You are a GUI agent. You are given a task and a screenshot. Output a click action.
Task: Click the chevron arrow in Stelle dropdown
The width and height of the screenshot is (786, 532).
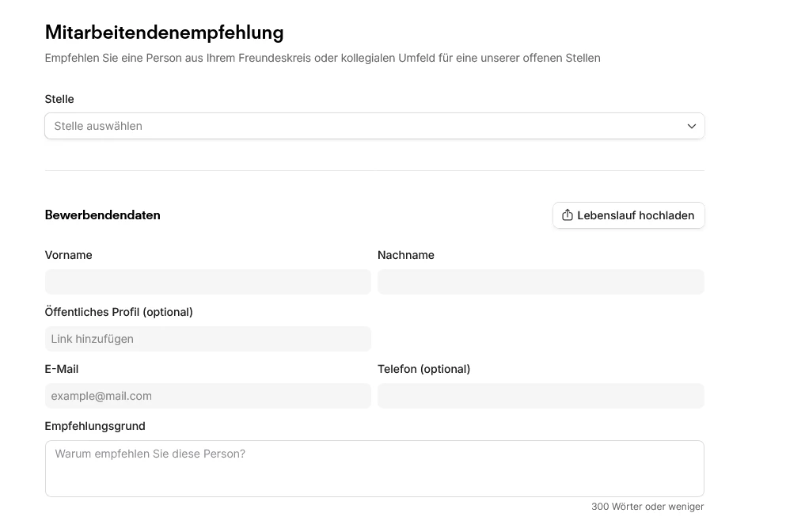click(x=691, y=126)
